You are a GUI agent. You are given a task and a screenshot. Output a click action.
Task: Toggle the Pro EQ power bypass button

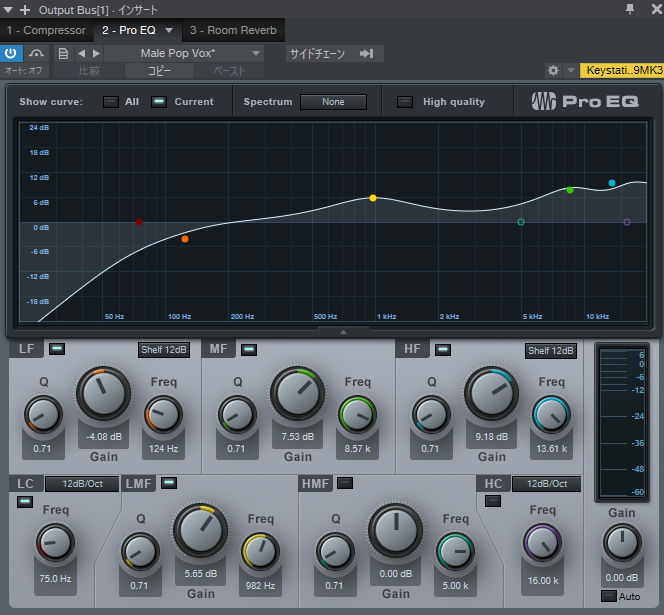coord(11,53)
